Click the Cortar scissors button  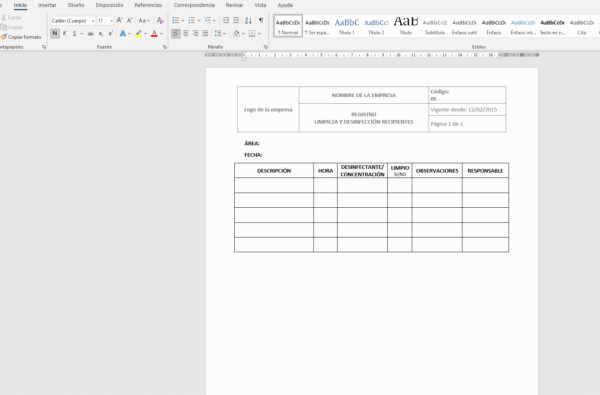click(11, 17)
